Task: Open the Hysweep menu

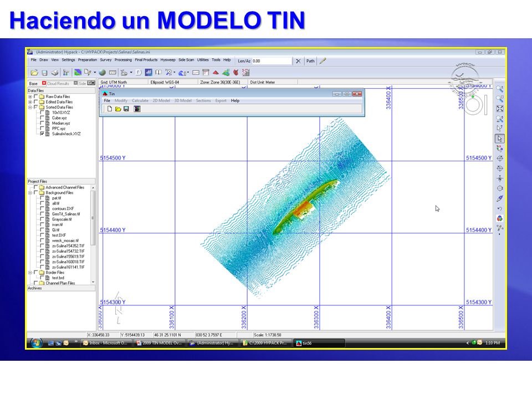Action: tap(167, 60)
